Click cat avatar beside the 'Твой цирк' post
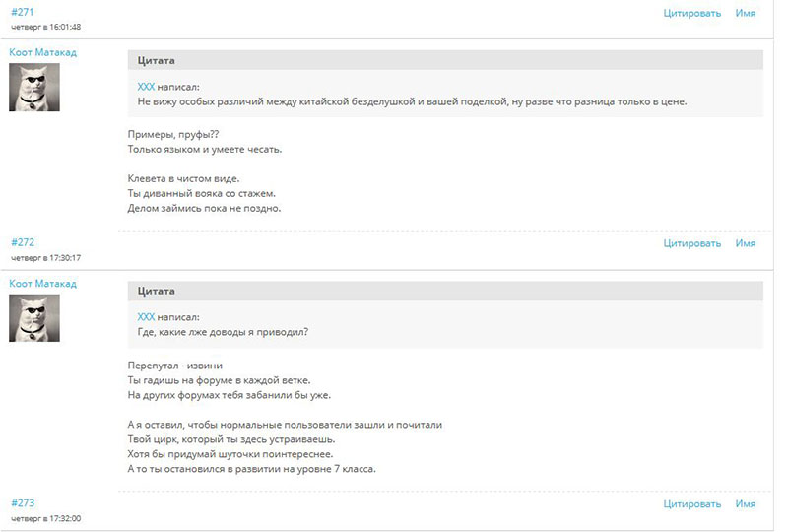788x532 pixels. click(x=34, y=318)
